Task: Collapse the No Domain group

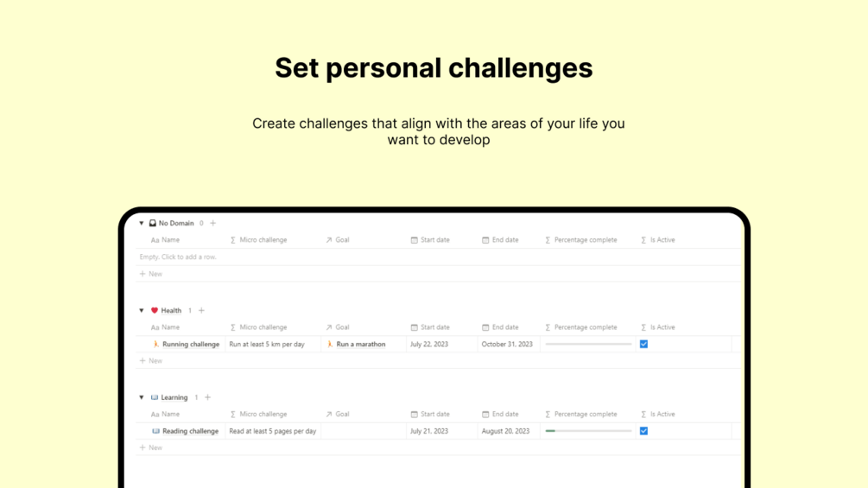Action: [x=142, y=223]
